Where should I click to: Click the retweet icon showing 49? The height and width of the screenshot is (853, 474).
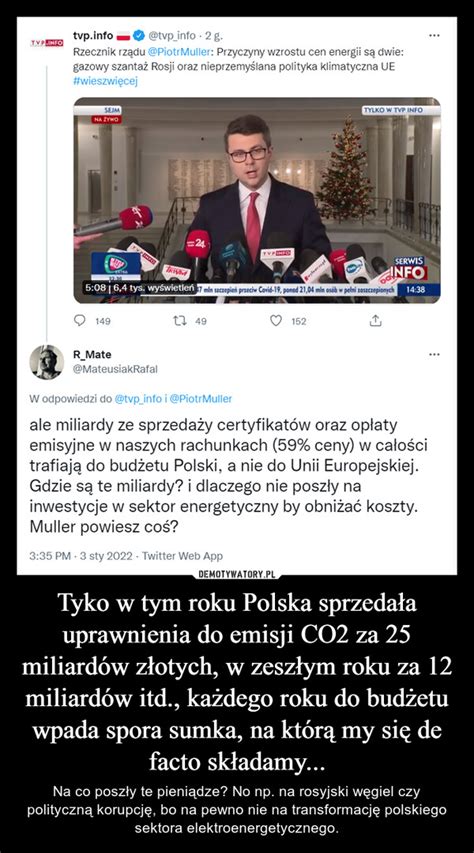182,322
